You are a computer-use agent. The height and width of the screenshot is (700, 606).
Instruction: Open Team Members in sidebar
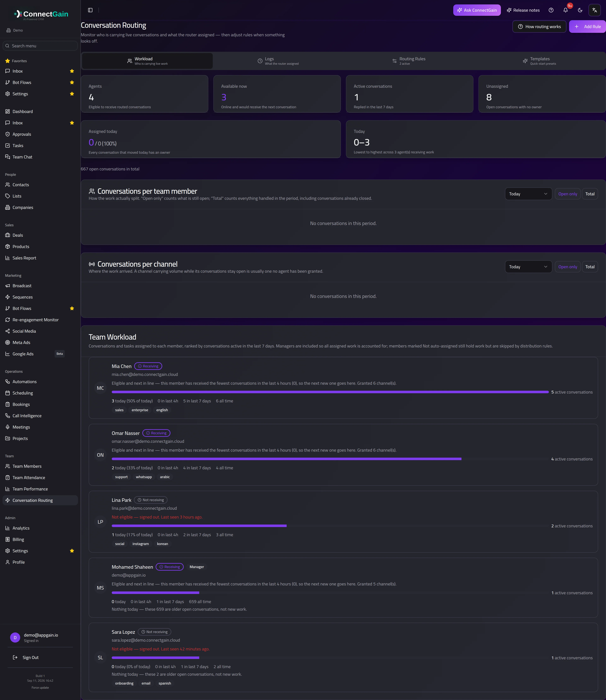(40, 466)
